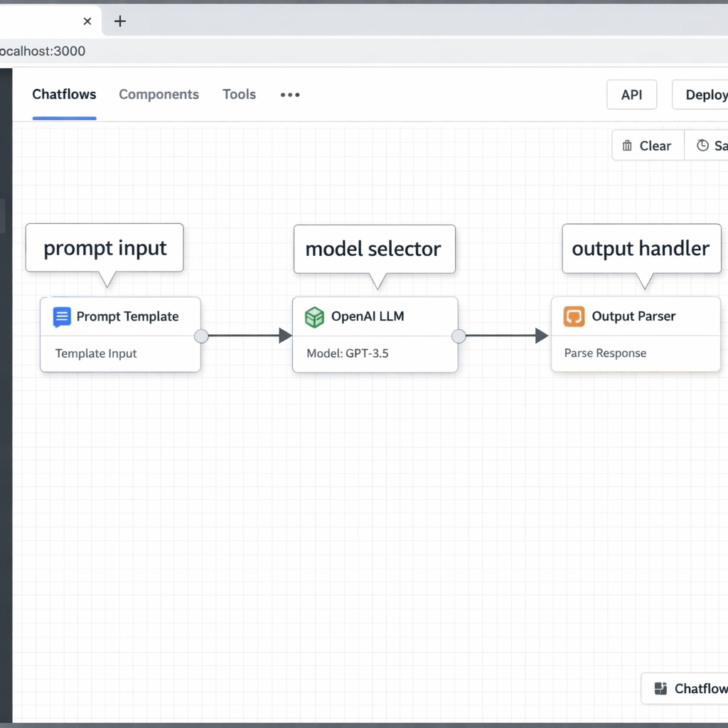Close the current browser tab
The height and width of the screenshot is (728, 728).
87,21
